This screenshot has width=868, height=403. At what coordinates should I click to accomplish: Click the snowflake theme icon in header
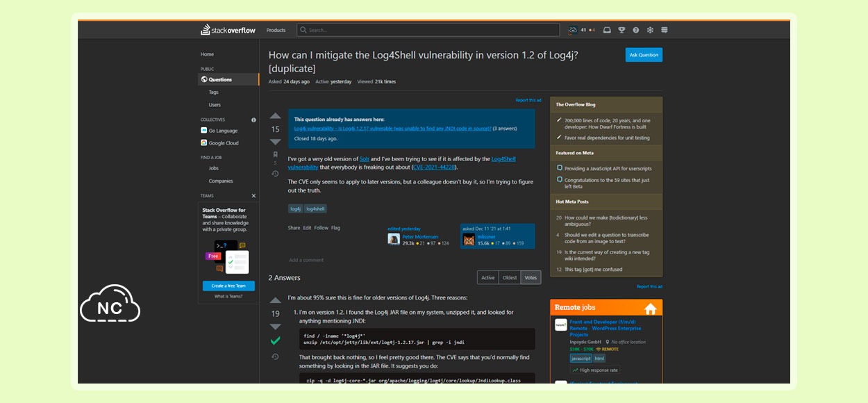tap(650, 30)
